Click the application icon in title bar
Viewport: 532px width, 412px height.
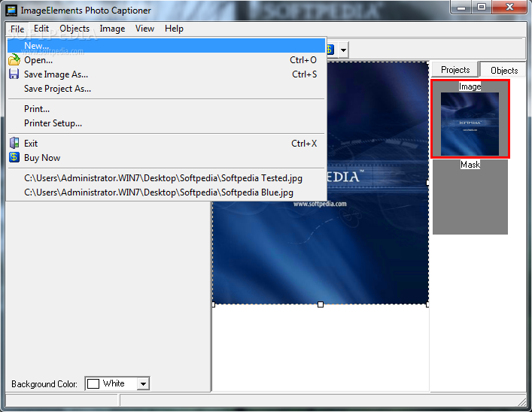11,11
